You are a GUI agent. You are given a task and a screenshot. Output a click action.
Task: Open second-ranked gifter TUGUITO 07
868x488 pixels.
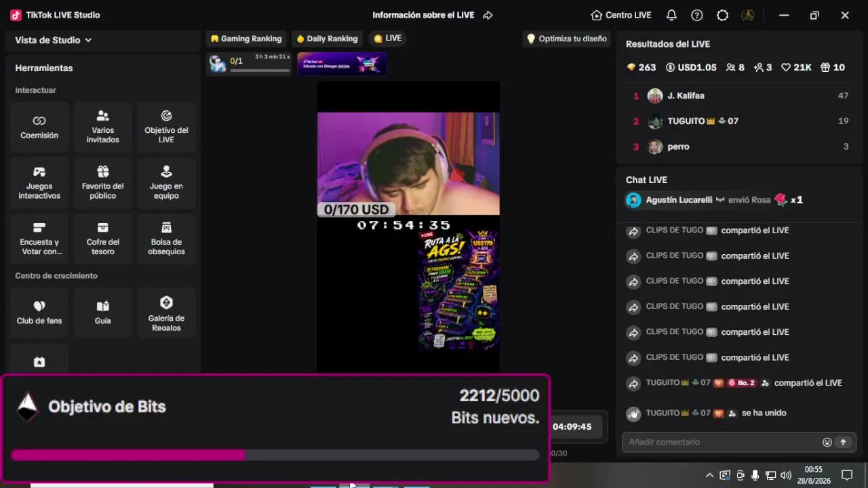740,121
